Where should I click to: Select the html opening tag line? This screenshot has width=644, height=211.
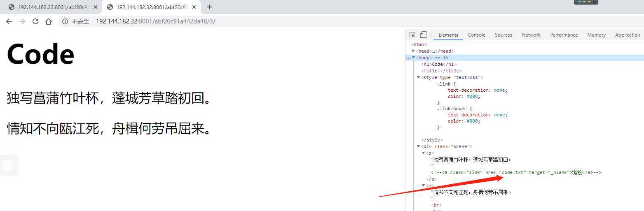(419, 44)
